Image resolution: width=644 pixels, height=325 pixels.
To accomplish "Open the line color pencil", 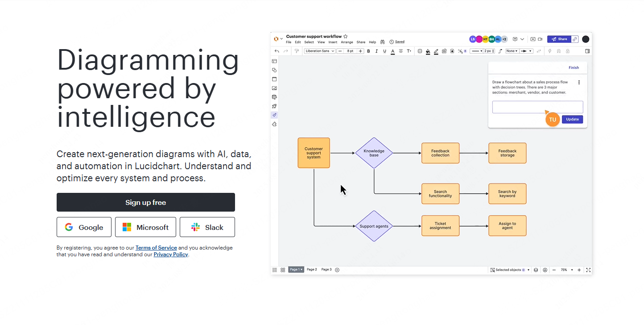I will (436, 51).
